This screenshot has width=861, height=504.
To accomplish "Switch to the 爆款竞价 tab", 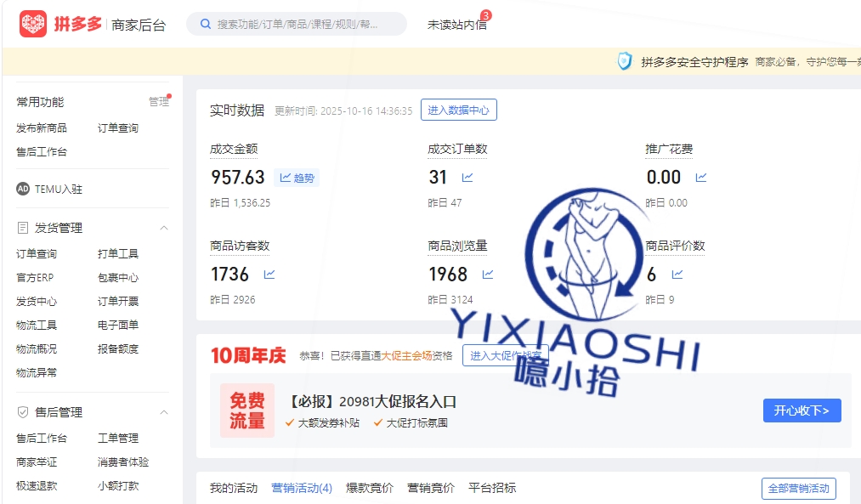I will (370, 488).
